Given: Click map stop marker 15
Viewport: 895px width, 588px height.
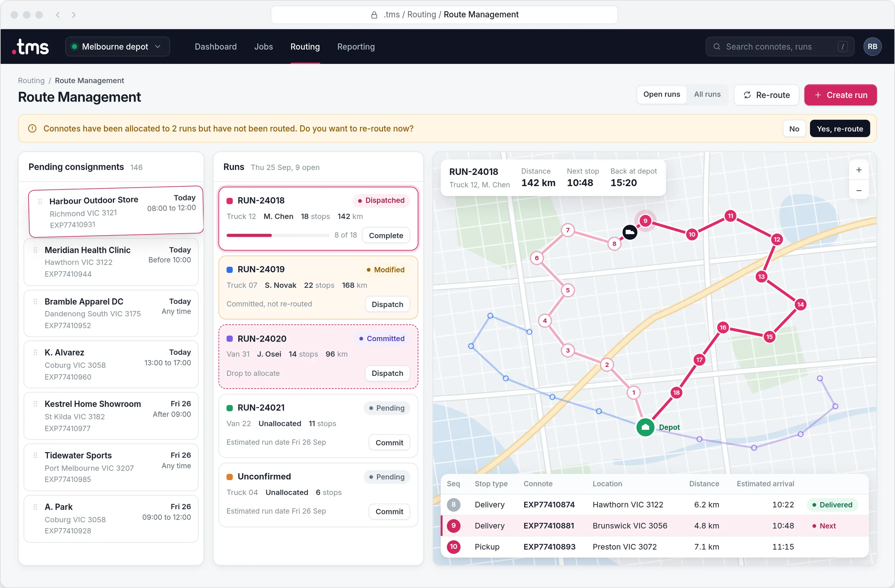Looking at the screenshot, I should click(769, 337).
